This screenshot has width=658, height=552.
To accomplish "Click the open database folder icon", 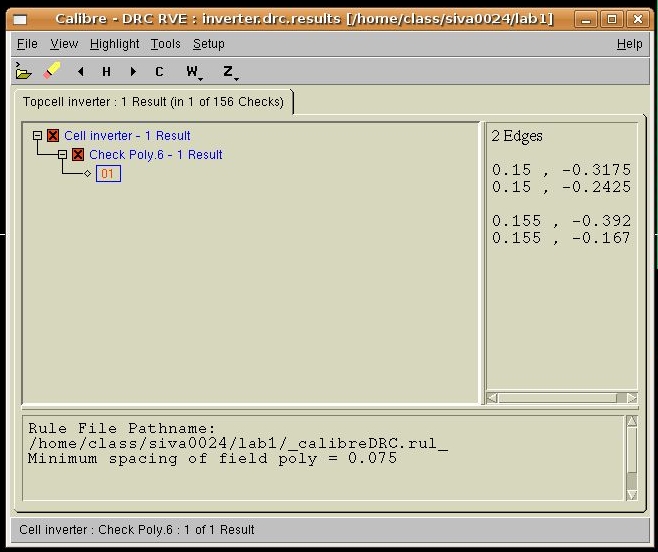I will [24, 72].
